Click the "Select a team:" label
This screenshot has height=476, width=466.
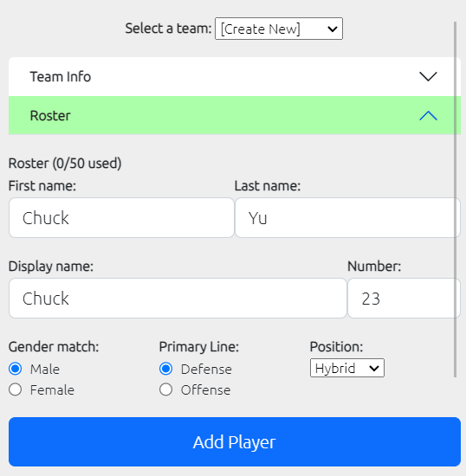coord(168,29)
